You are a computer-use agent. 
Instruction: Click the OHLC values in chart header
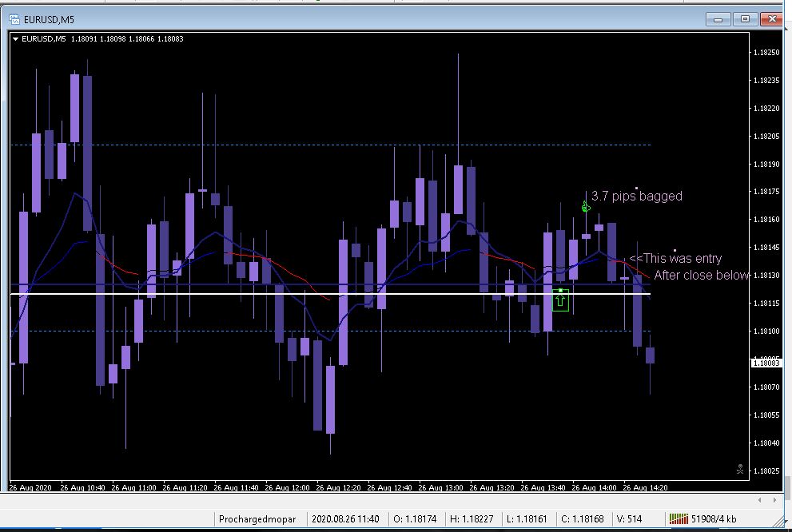[127, 39]
